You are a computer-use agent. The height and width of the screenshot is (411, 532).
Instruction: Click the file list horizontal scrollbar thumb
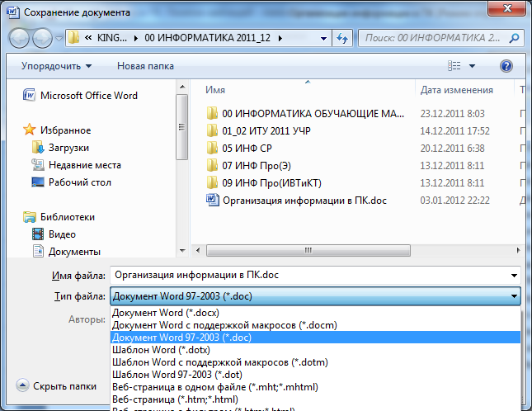click(x=308, y=250)
